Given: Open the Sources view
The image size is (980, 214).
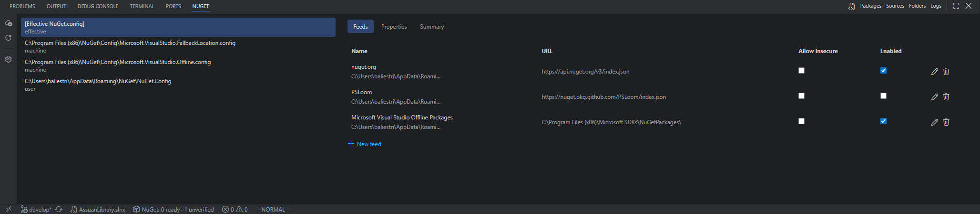Looking at the screenshot, I should click(x=895, y=6).
